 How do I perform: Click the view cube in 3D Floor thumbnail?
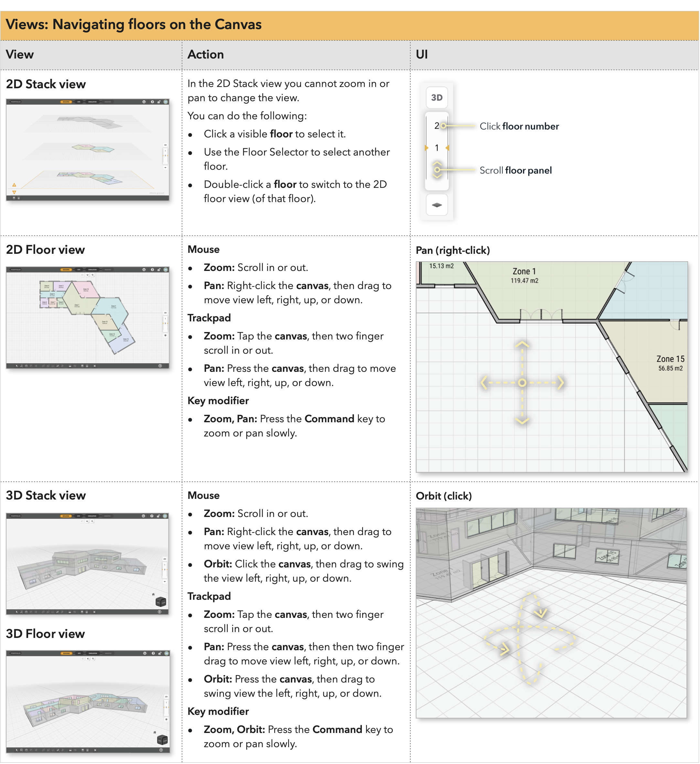(x=162, y=739)
